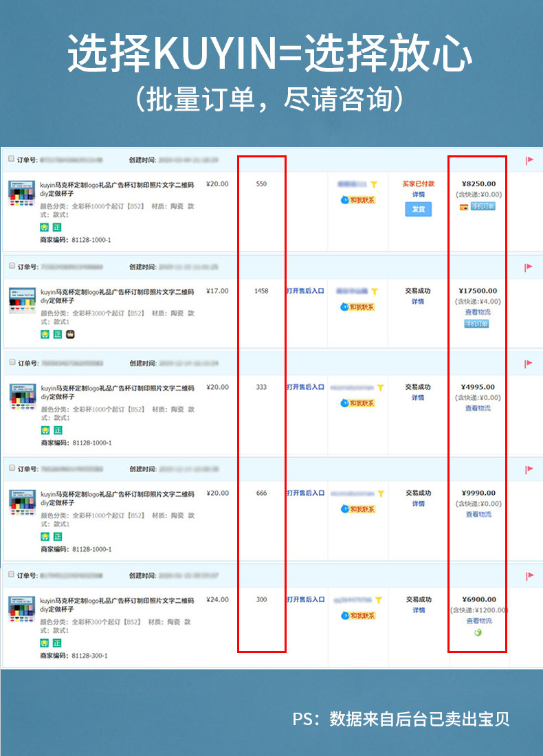
Task: Tick the checkbox for the ¥8250.00 order
Action: coord(11,159)
